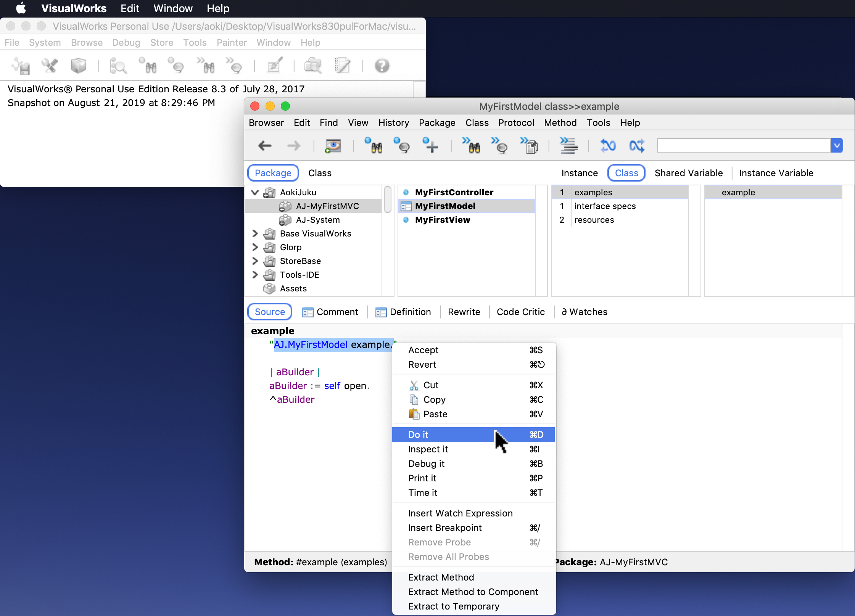Image resolution: width=855 pixels, height=616 pixels.
Task: Open the Watches tab
Action: [x=584, y=312]
